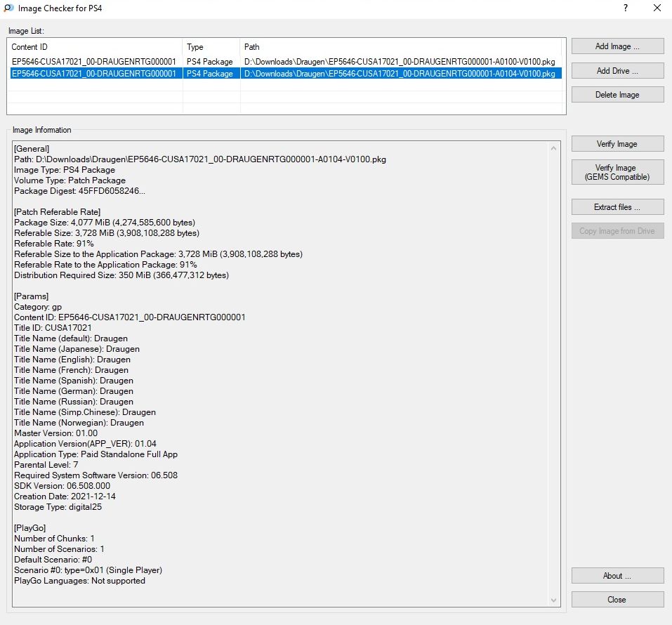Click the selected row's PS4 Package type cell
The image size is (672, 625).
209,74
